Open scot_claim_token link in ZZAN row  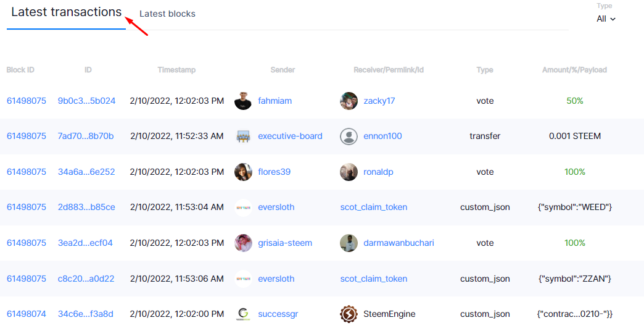pos(374,279)
